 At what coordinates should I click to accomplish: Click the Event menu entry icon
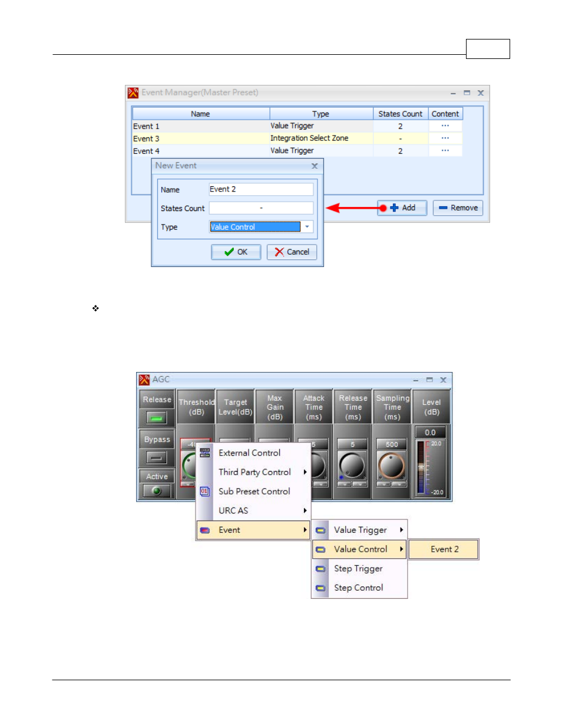point(205,530)
